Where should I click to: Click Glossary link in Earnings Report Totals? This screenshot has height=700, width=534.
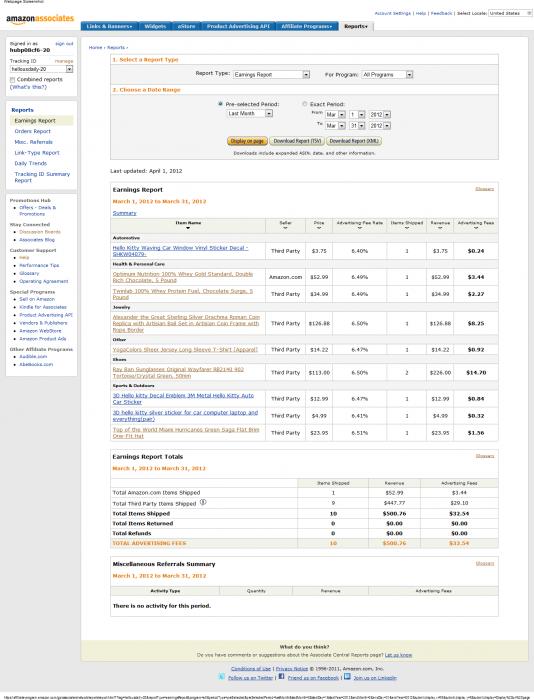coord(484,456)
